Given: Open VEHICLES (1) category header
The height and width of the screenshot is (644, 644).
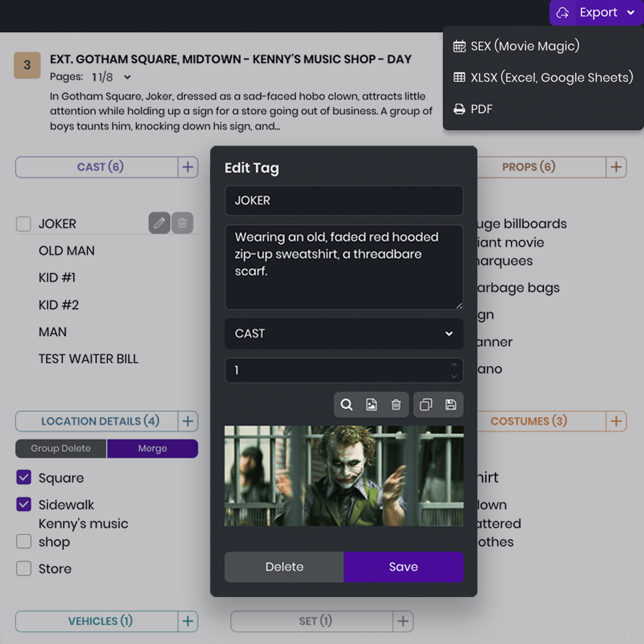Looking at the screenshot, I should click(x=97, y=622).
